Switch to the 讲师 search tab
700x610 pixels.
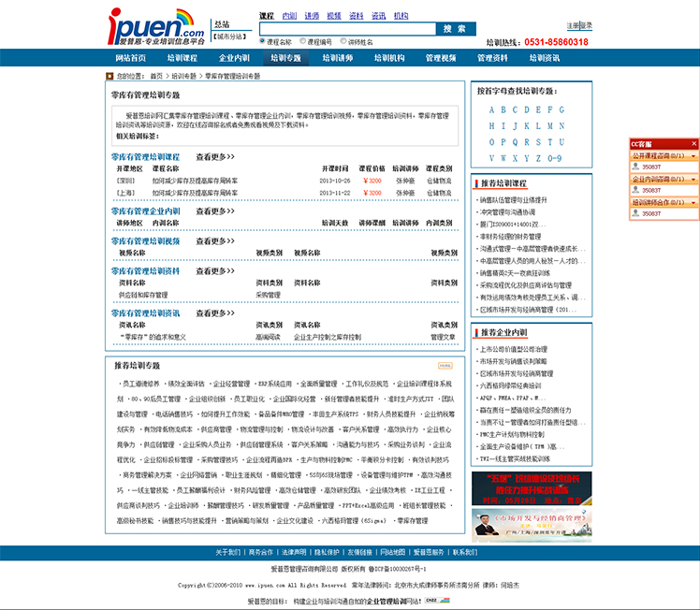[x=311, y=16]
